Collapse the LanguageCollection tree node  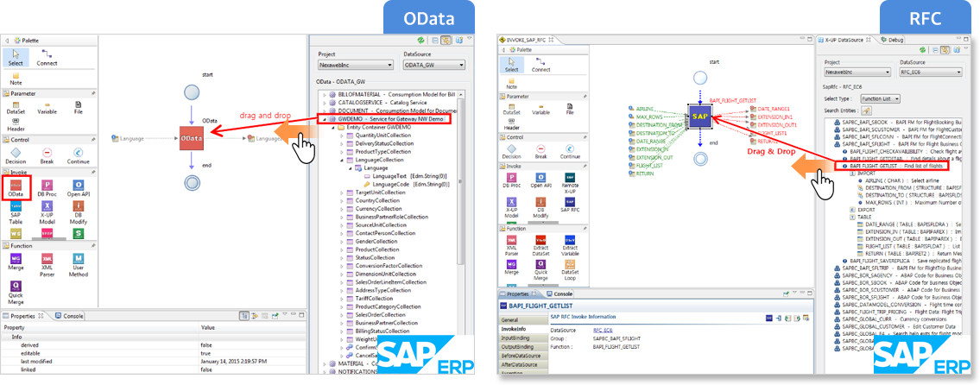[341, 160]
